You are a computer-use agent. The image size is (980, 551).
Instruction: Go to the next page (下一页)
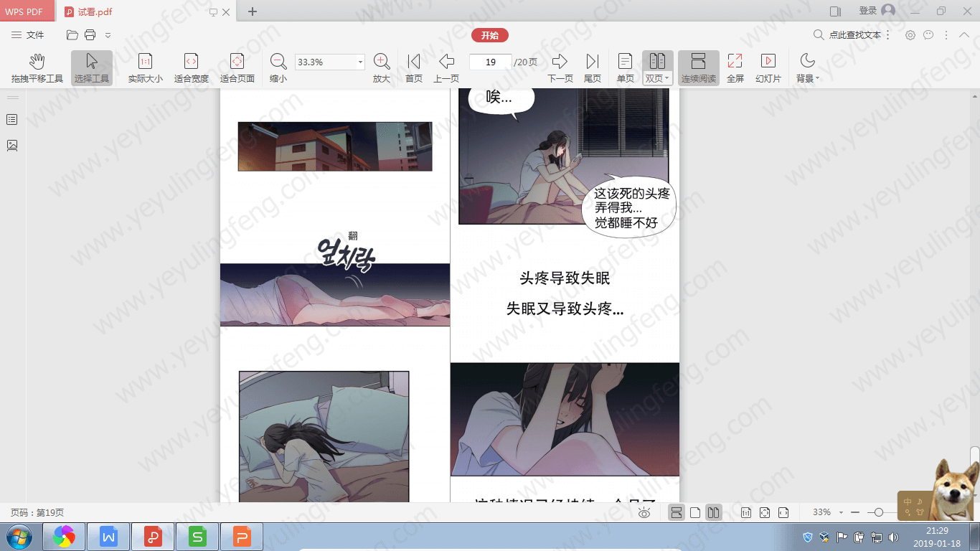[560, 68]
